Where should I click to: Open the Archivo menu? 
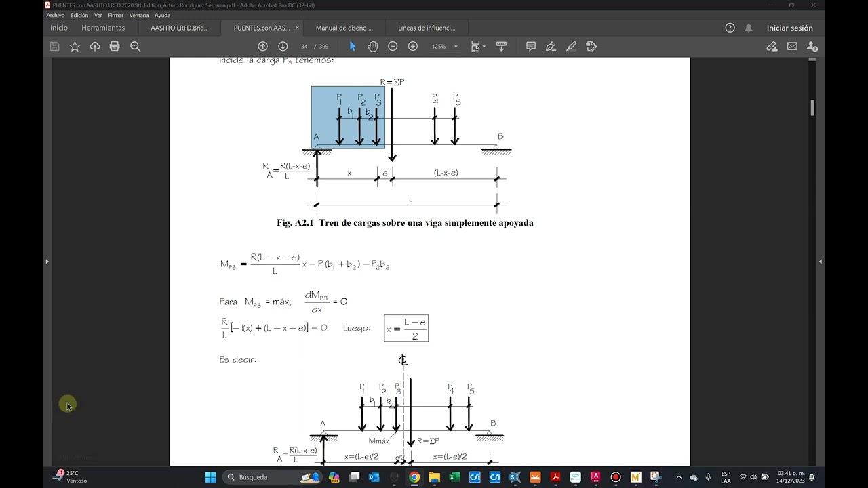(56, 15)
